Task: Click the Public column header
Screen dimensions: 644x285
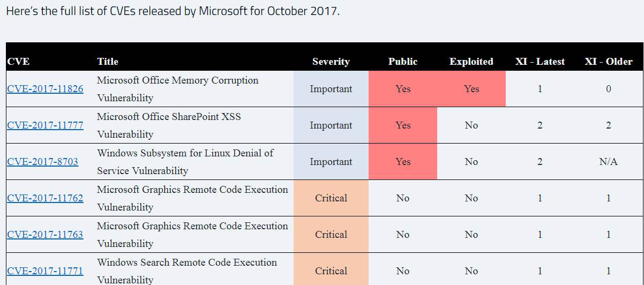Action: tap(402, 62)
